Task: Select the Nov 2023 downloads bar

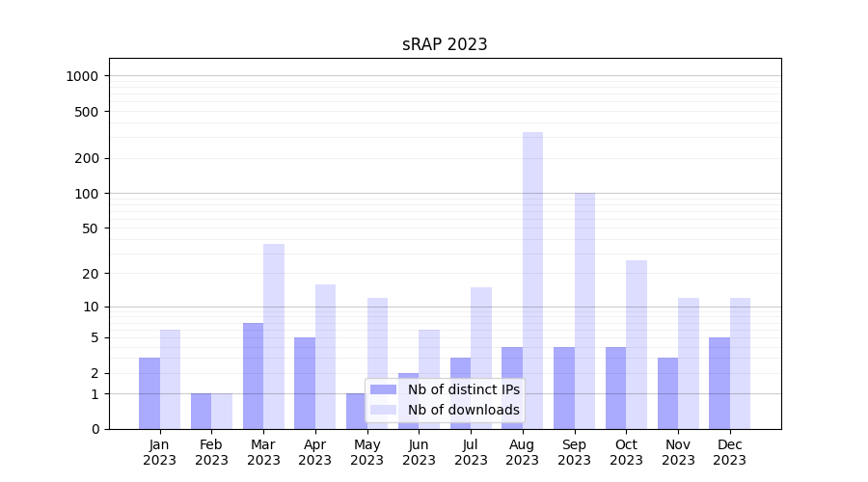Action: click(x=689, y=363)
